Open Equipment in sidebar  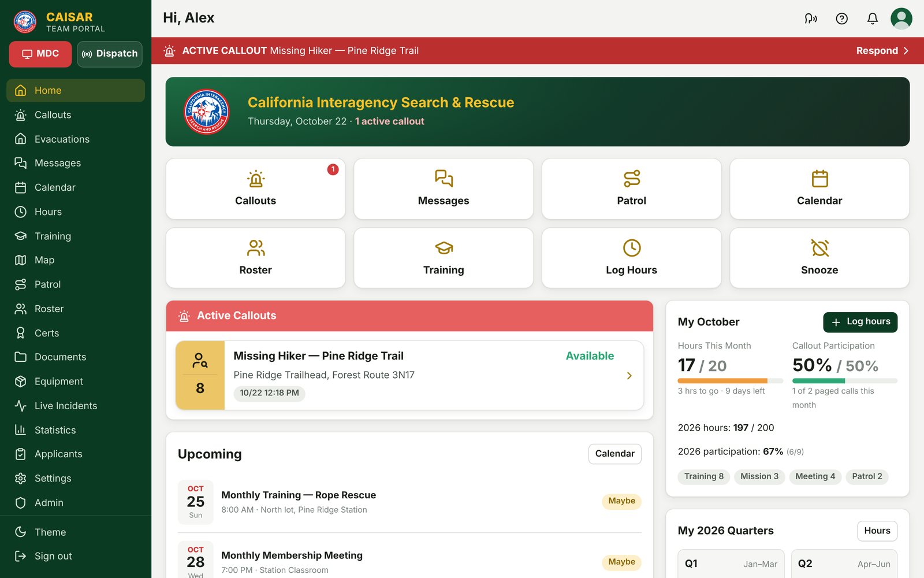(x=76, y=381)
